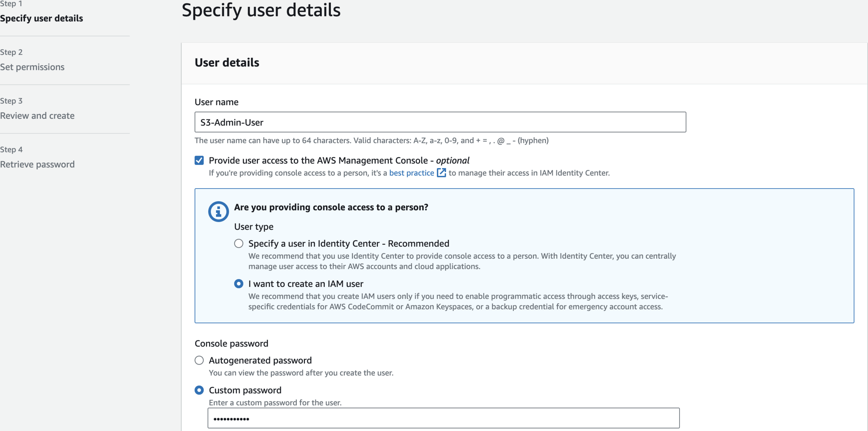Click the Specify user details page title
The width and height of the screenshot is (868, 431).
coord(261,10)
